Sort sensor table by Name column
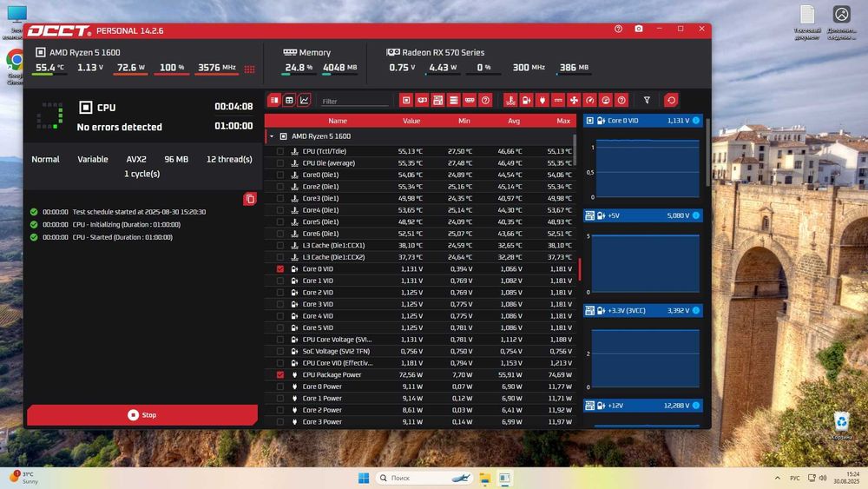868x489 pixels. pyautogui.click(x=338, y=121)
